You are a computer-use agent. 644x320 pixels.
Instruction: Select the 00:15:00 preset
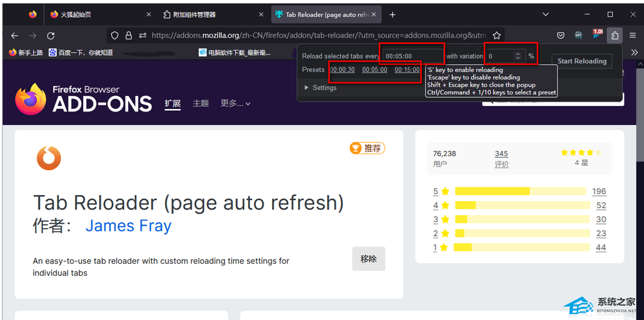[407, 70]
